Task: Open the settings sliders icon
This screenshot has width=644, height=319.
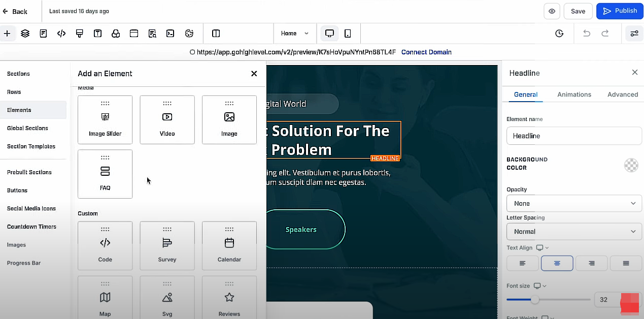Action: coord(634,34)
